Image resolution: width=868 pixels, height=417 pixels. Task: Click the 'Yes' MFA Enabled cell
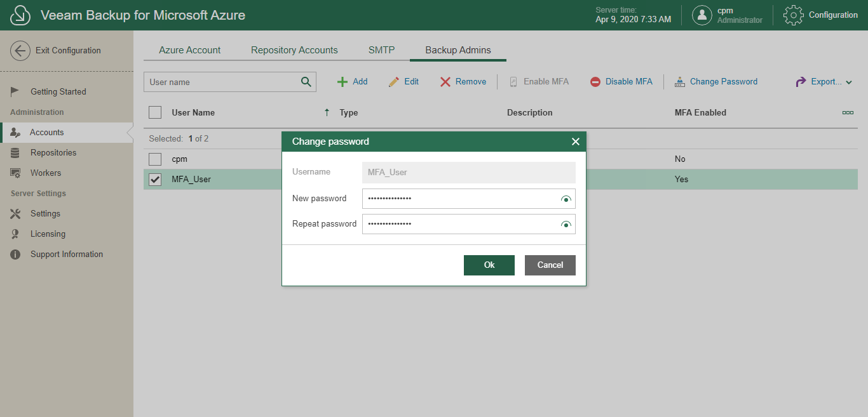pyautogui.click(x=682, y=180)
